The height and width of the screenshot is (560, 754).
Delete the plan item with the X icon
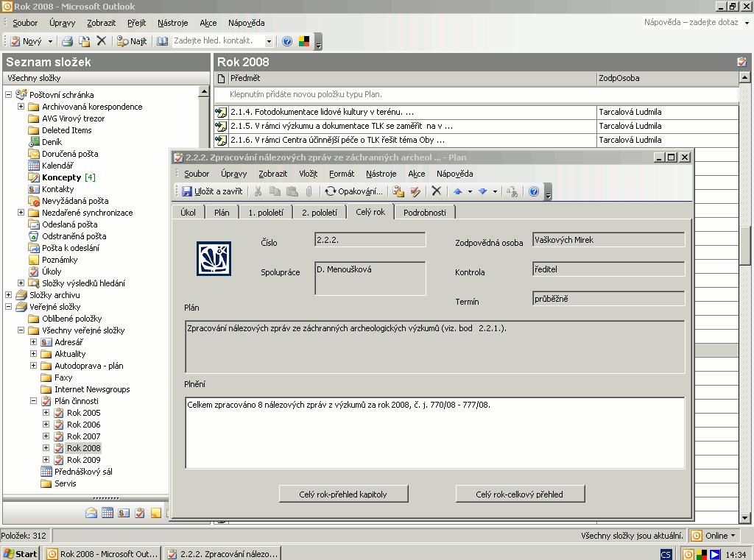click(436, 191)
